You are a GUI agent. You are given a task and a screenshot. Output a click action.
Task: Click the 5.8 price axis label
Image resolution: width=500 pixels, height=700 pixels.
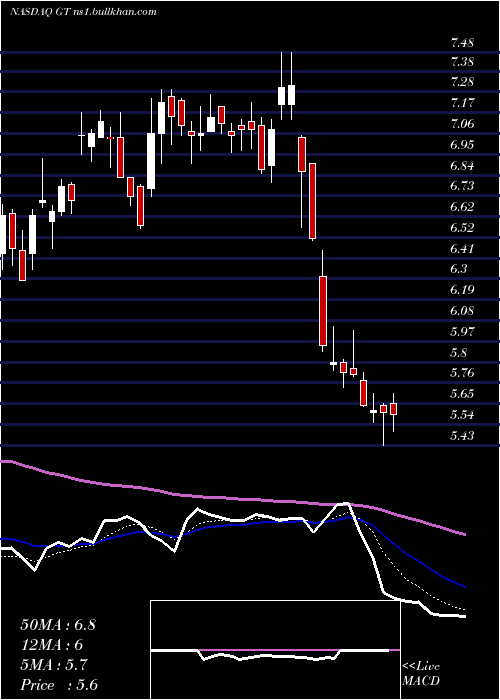(459, 353)
